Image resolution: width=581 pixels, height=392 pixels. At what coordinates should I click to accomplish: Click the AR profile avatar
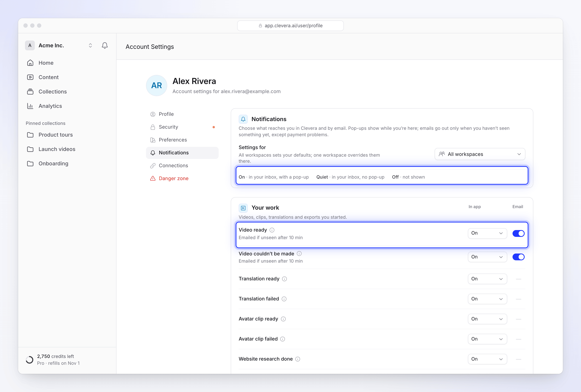(x=156, y=86)
